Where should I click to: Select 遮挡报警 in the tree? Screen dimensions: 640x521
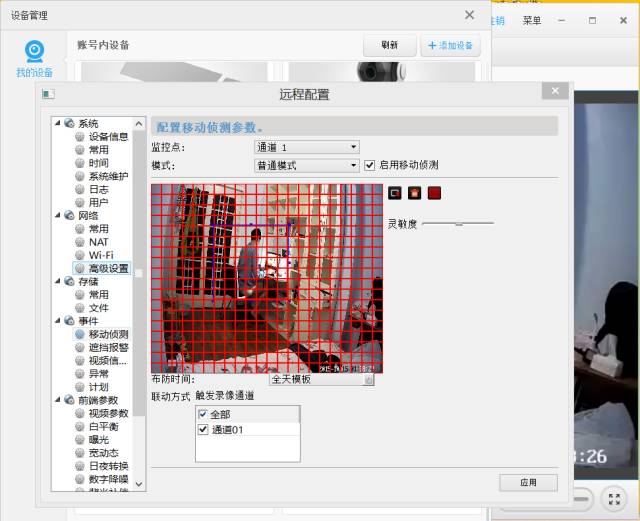[108, 347]
